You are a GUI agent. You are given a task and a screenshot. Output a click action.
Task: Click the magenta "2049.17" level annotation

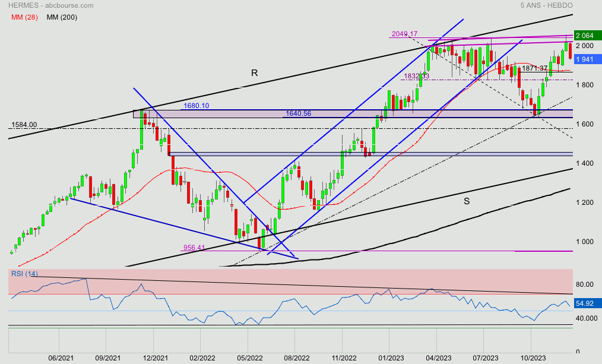(404, 34)
